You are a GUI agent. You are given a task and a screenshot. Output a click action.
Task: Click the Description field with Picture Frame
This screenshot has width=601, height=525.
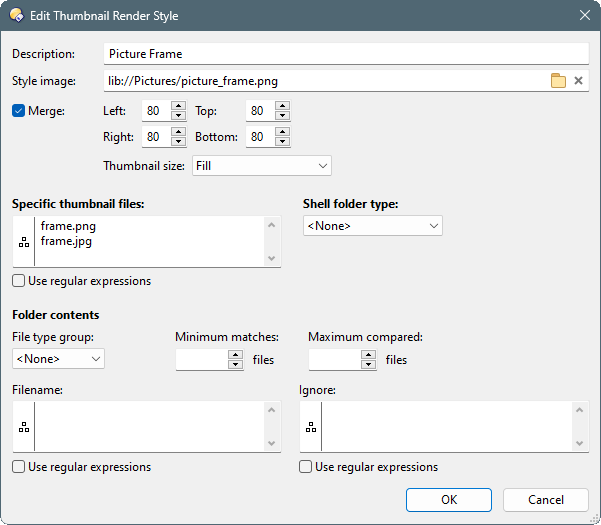coord(346,54)
